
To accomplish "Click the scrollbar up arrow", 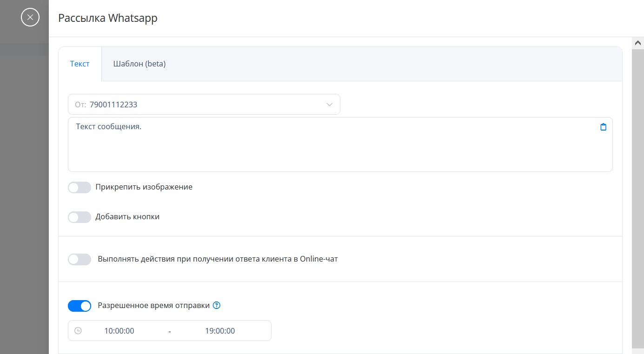I will point(637,42).
